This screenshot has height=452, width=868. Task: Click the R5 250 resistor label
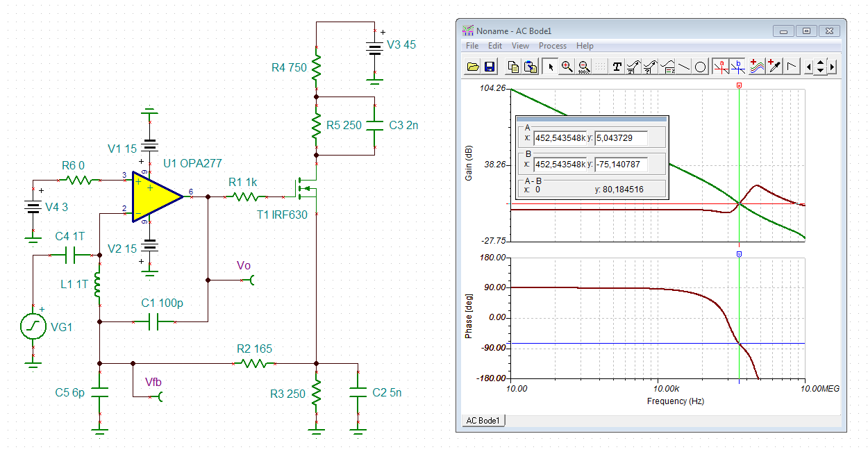coord(344,126)
